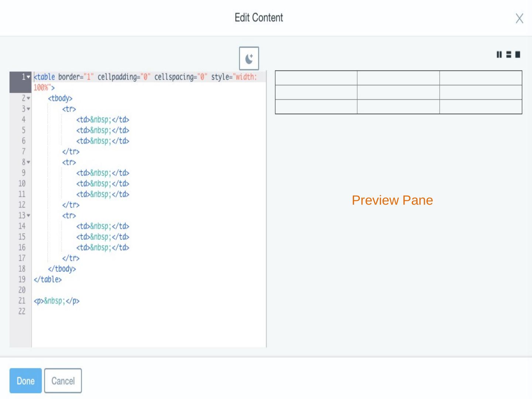Fold the second tr block on line 8
This screenshot has width=532, height=399.
28,162
